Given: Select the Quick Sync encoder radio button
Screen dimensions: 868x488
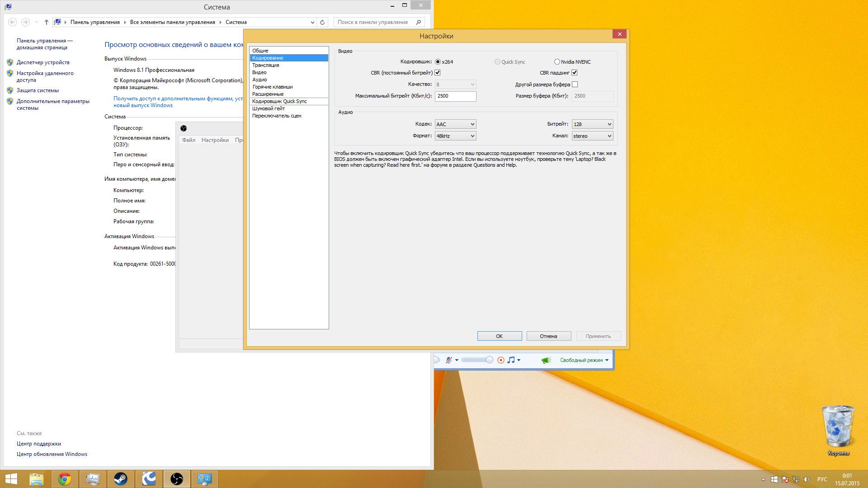Looking at the screenshot, I should [497, 62].
